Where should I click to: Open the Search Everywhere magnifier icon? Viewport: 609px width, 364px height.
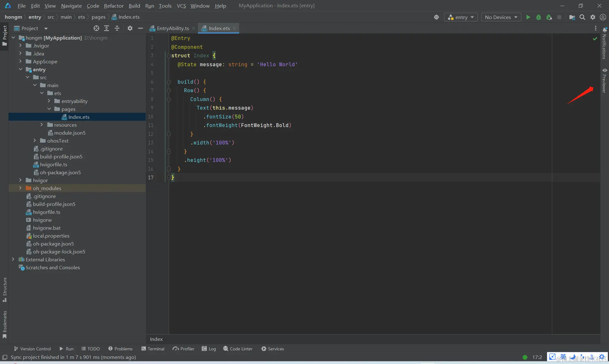(582, 17)
